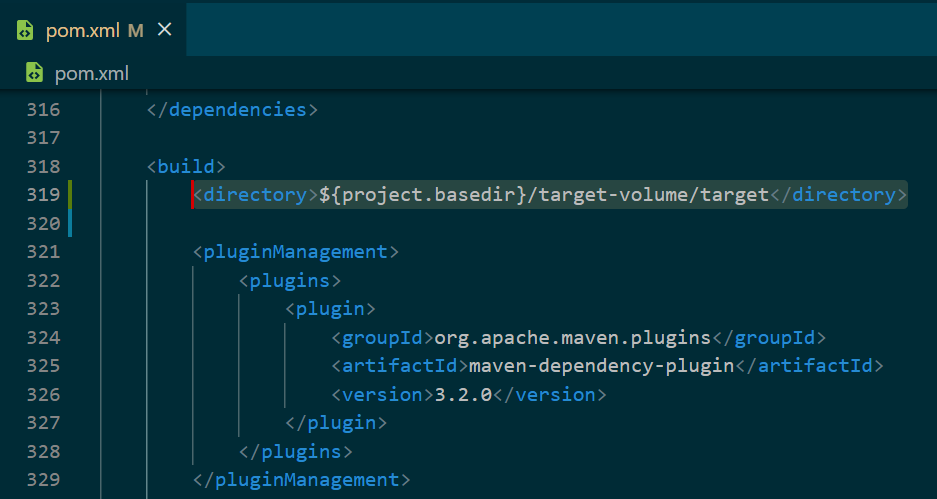
Task: Click line number 318 in the gutter
Action: [43, 166]
